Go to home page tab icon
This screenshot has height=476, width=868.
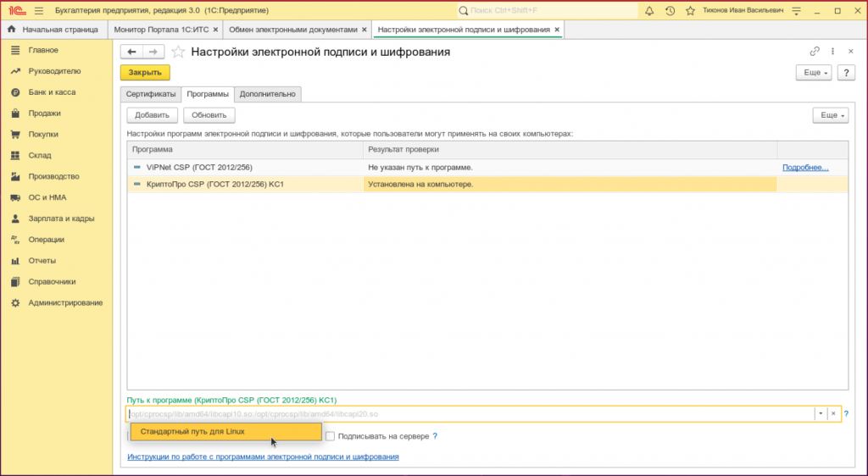12,30
